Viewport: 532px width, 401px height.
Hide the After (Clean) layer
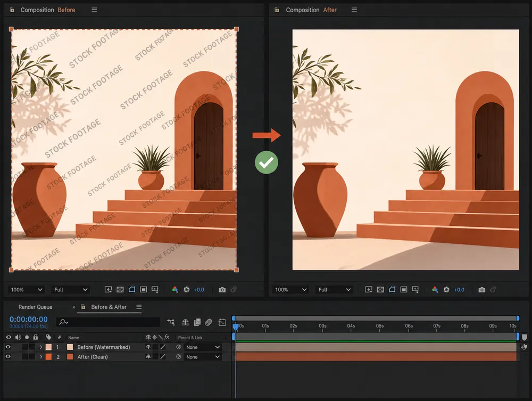tap(8, 356)
